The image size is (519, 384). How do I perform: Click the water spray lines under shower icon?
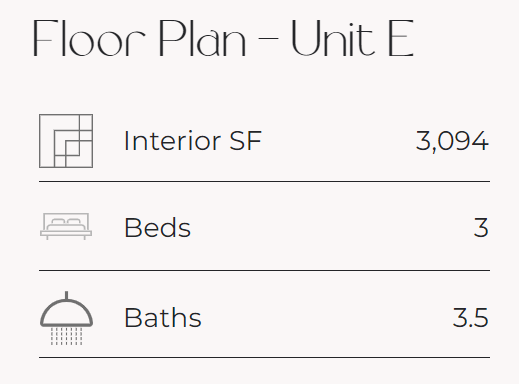tap(66, 336)
